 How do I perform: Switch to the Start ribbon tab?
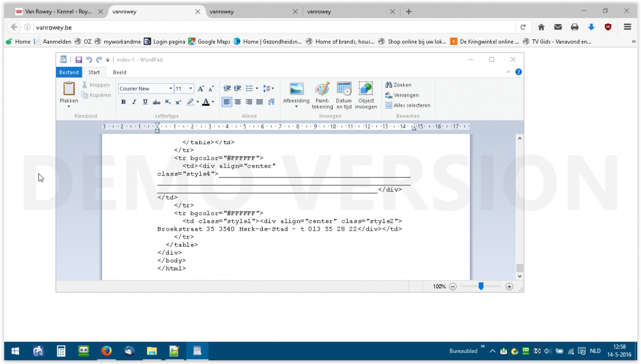click(x=94, y=73)
